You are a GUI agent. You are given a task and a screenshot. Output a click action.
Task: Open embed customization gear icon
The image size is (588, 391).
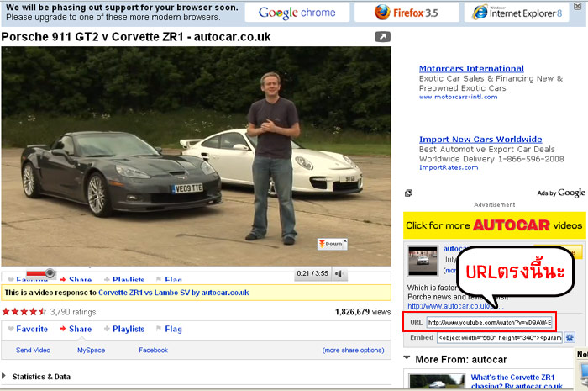[x=570, y=338]
